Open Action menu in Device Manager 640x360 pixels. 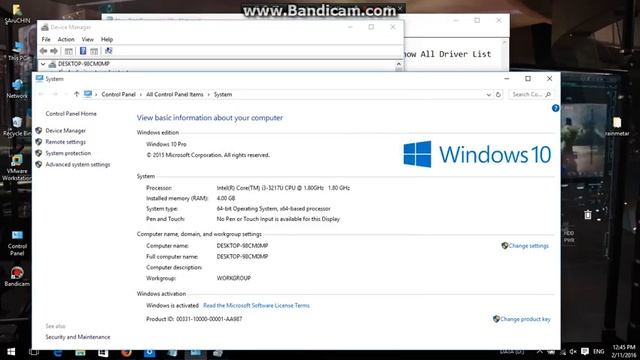click(x=66, y=39)
